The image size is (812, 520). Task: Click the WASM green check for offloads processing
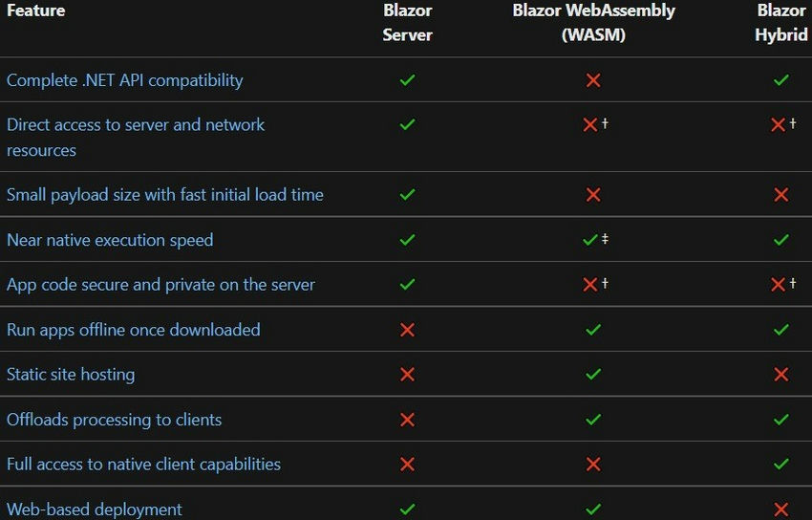[x=593, y=420]
